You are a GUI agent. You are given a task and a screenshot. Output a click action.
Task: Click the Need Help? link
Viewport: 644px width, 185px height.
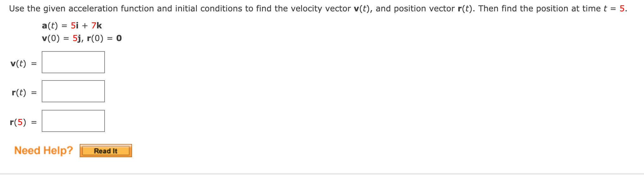44,150
